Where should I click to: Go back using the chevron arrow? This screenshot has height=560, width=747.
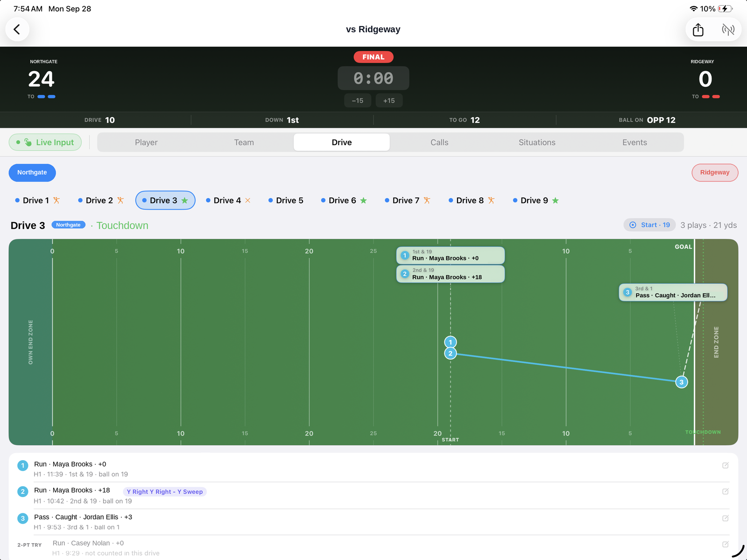[x=17, y=29]
